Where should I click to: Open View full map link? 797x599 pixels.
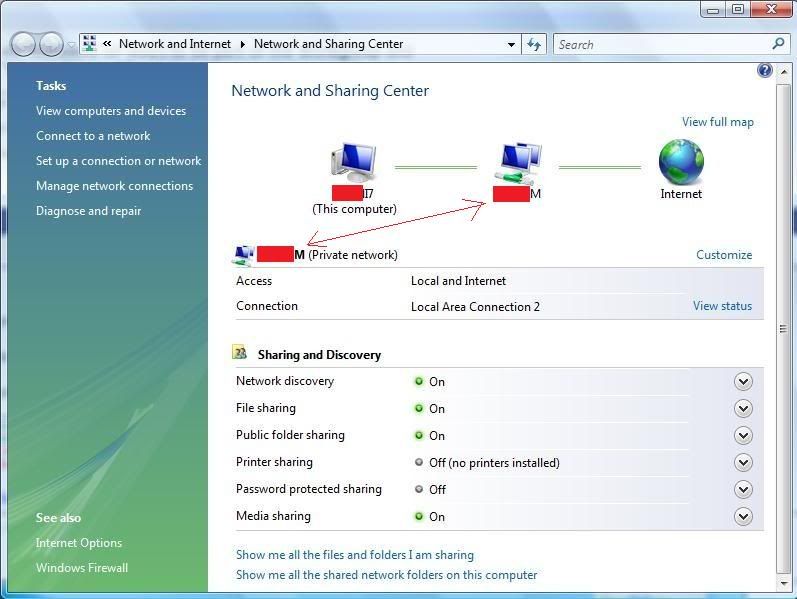[717, 122]
